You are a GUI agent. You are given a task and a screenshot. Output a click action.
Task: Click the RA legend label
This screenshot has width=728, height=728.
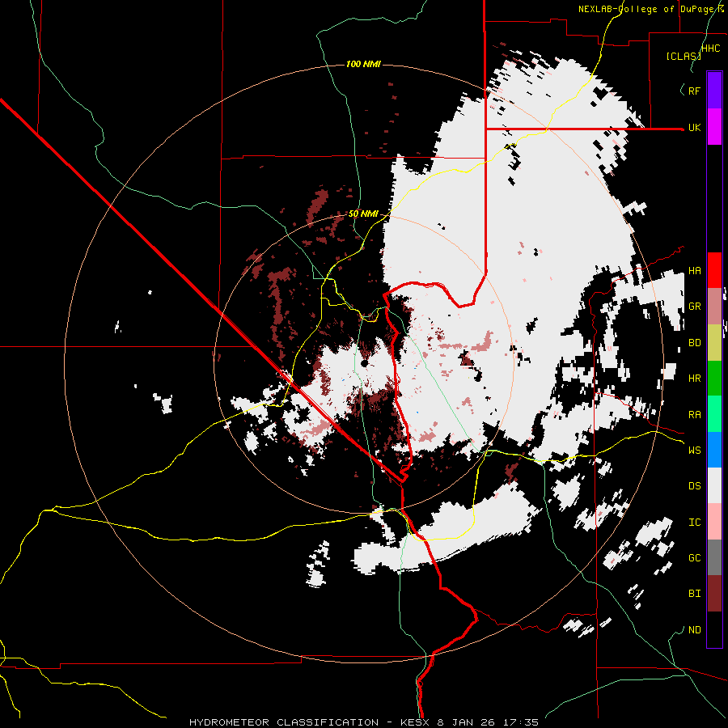[x=694, y=415]
